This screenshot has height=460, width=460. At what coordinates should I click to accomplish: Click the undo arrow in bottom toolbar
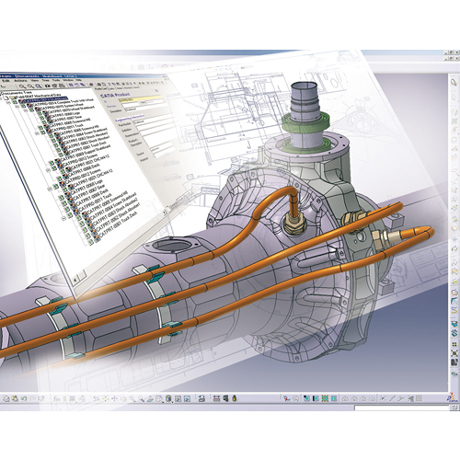click(24, 398)
